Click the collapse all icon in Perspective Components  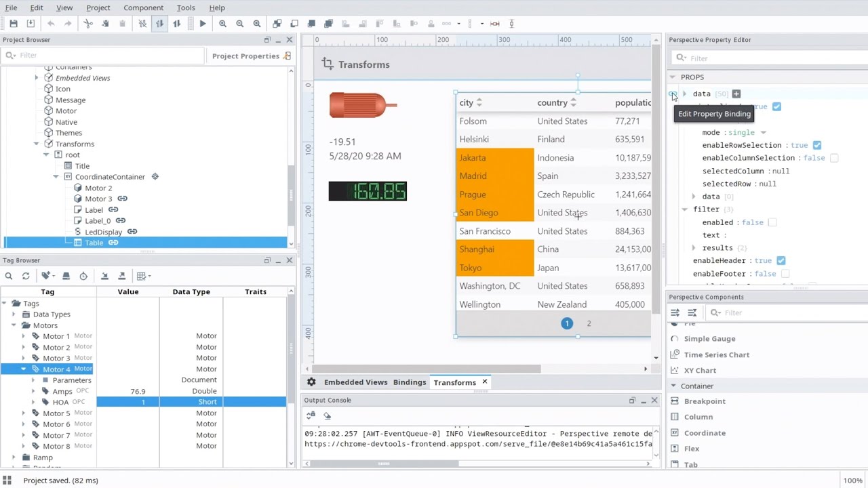coord(692,312)
